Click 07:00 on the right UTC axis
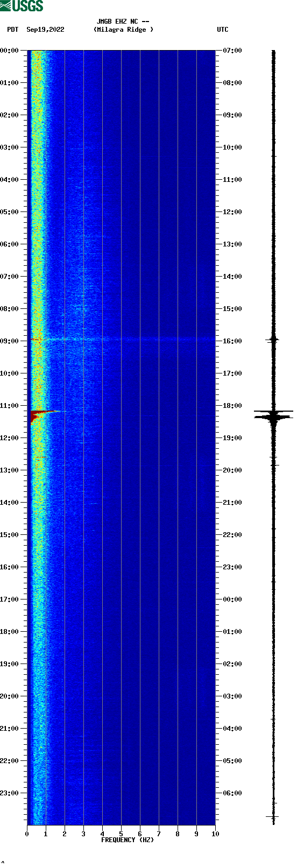Screen dimensions: 297x868 232,51
